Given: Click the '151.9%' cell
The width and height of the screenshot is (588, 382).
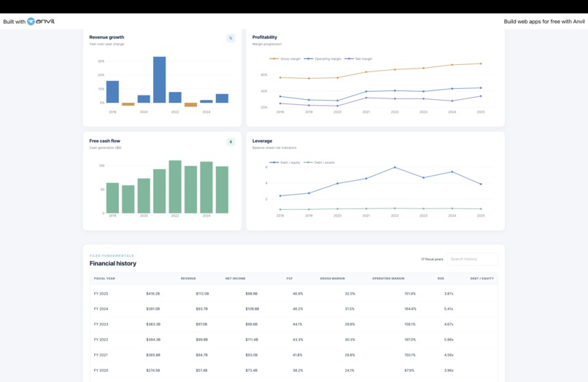Looking at the screenshot, I should pyautogui.click(x=410, y=294).
